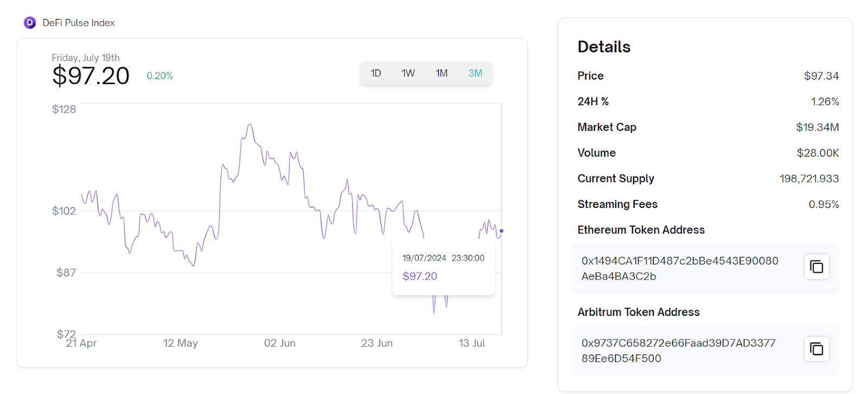Click the Market Cap label
This screenshot has height=394, width=868.
click(x=607, y=127)
